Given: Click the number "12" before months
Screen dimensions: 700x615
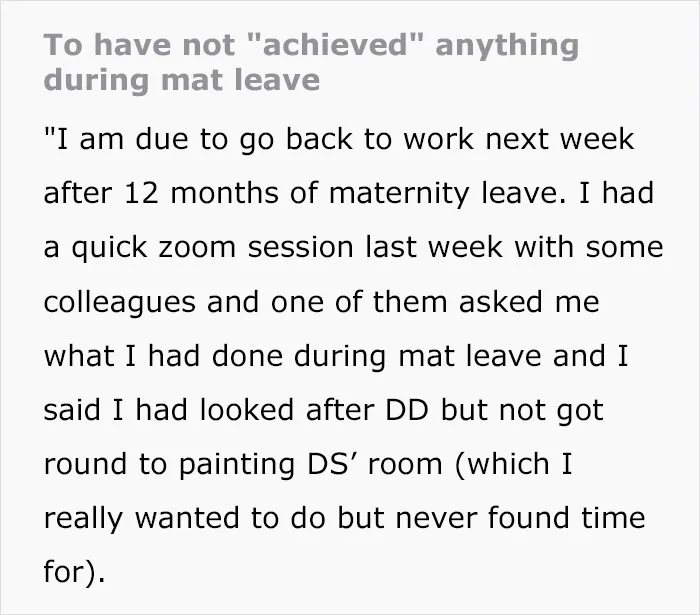Looking at the screenshot, I should (x=141, y=193).
